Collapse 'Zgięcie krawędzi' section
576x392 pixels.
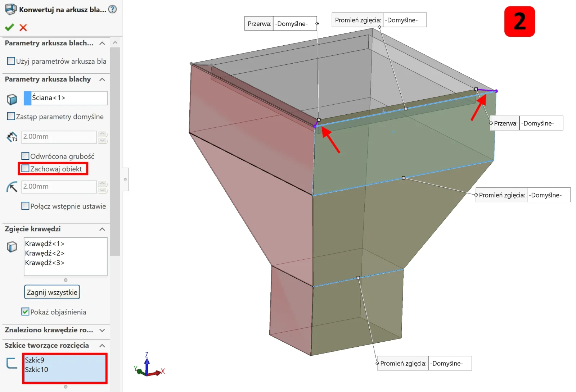[x=102, y=229]
